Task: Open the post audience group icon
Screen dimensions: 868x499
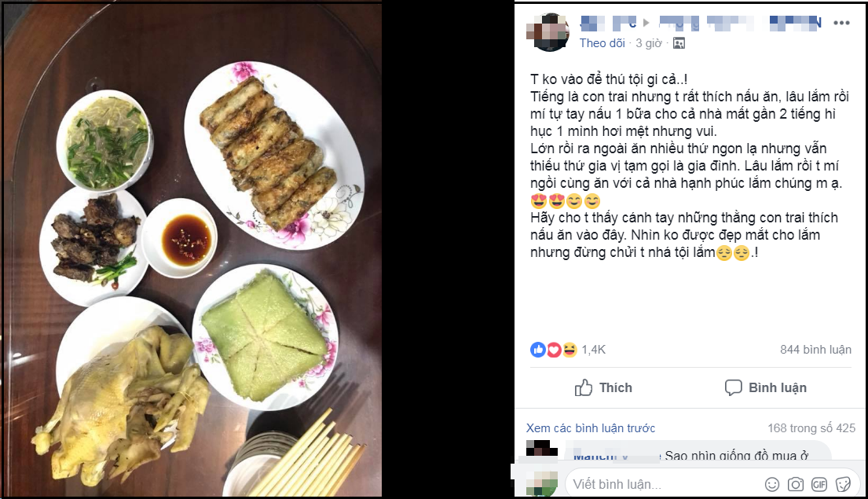Action: (679, 43)
